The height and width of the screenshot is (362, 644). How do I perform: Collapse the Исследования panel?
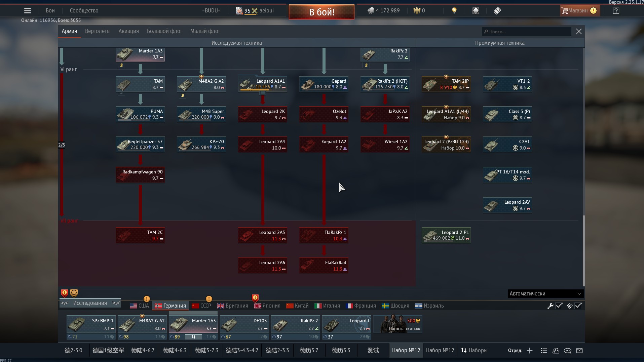90,303
